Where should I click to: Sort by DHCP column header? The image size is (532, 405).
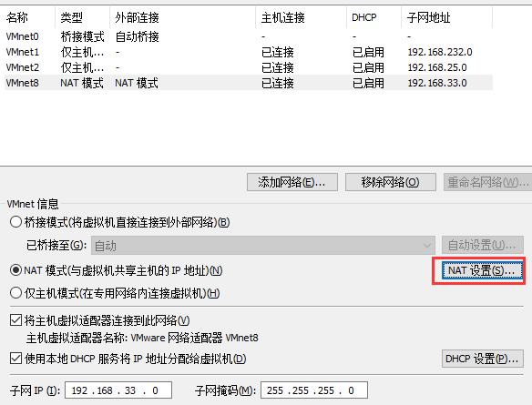373,17
